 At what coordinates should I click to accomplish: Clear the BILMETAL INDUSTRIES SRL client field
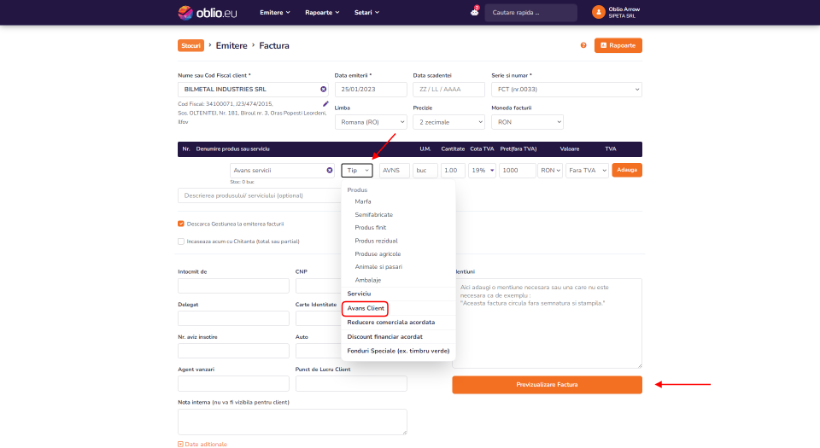(323, 89)
